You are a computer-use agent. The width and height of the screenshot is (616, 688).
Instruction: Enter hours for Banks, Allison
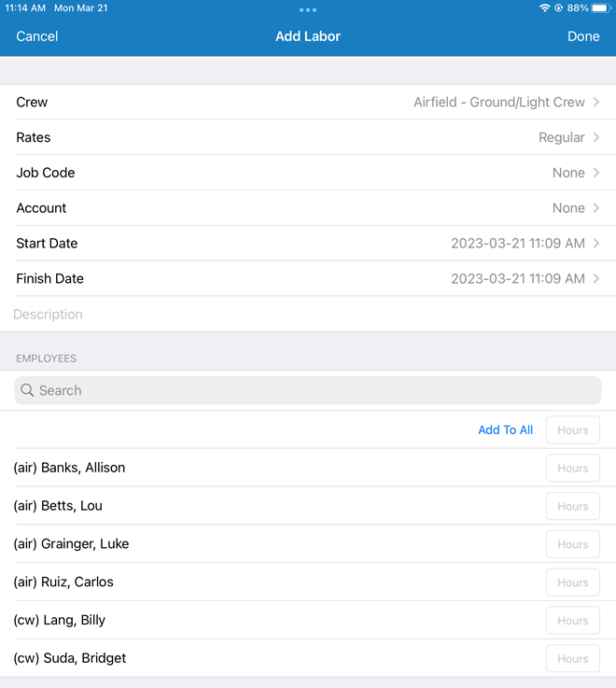click(572, 469)
